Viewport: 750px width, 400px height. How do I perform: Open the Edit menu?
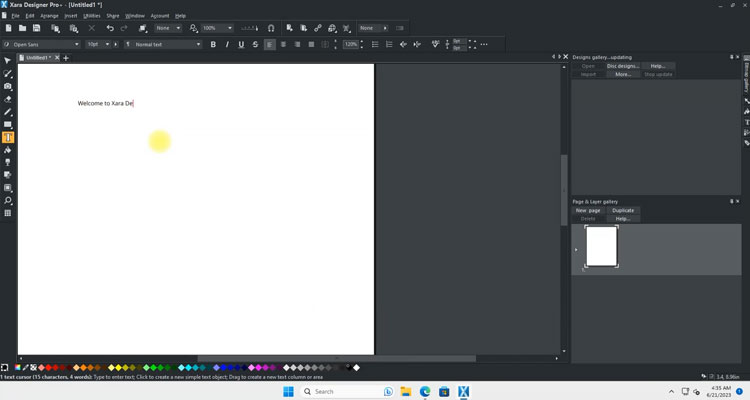(30, 16)
